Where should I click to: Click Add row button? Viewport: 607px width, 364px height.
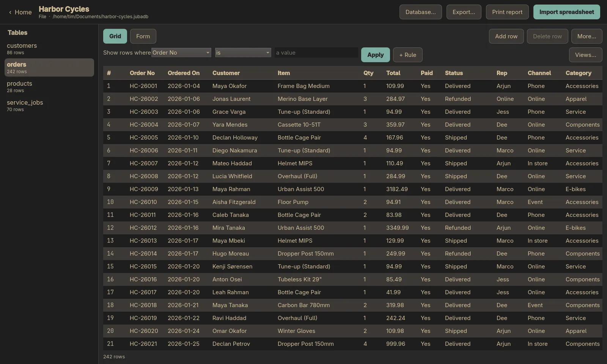coord(506,36)
